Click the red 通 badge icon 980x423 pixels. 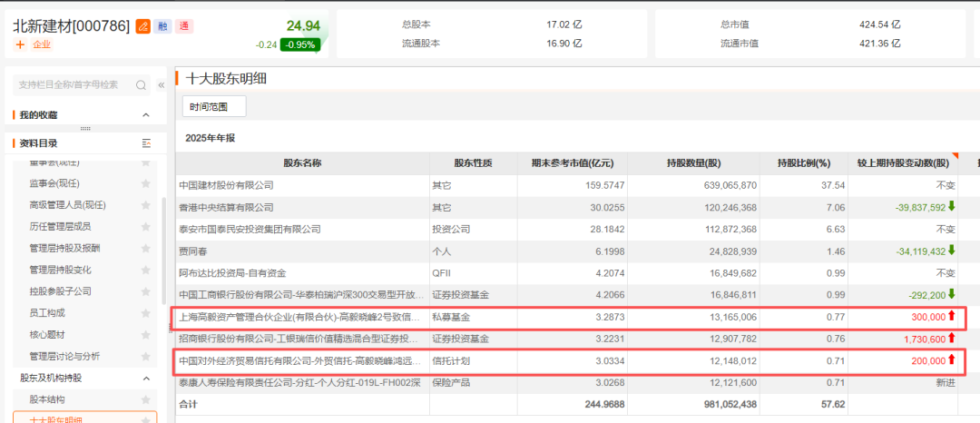pos(184,26)
